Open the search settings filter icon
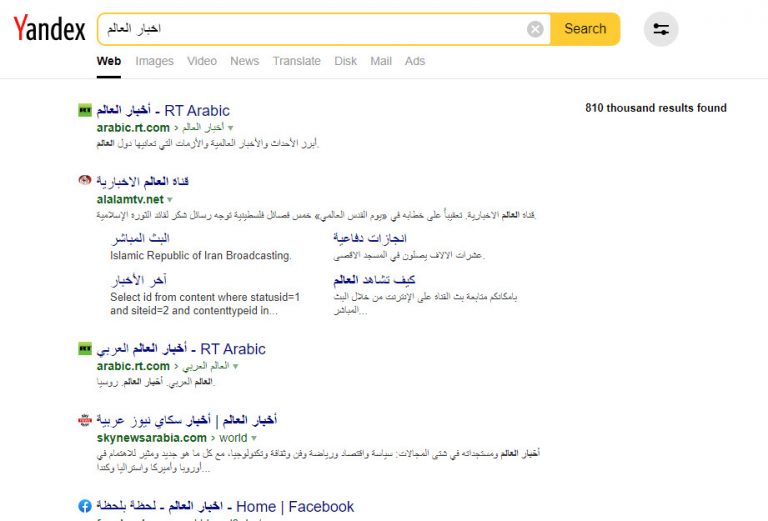The width and height of the screenshot is (768, 521). point(661,29)
